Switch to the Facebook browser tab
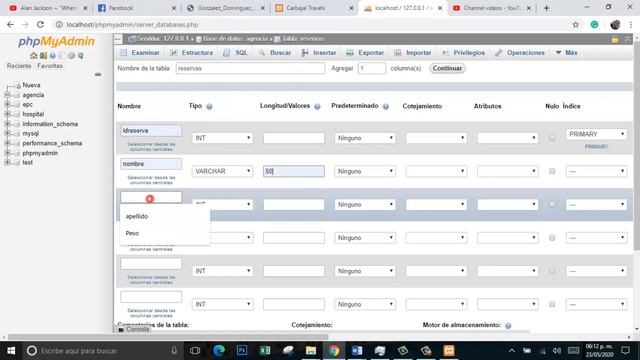 (x=137, y=8)
